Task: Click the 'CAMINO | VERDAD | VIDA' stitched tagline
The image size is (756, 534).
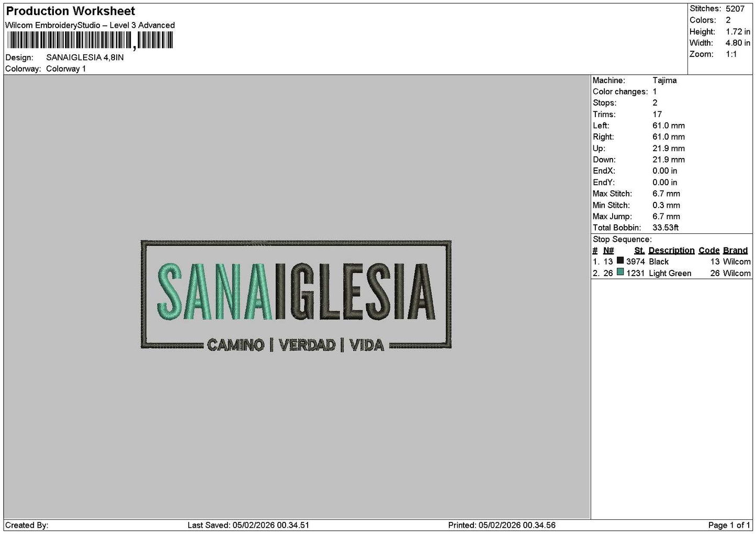Action: (296, 345)
